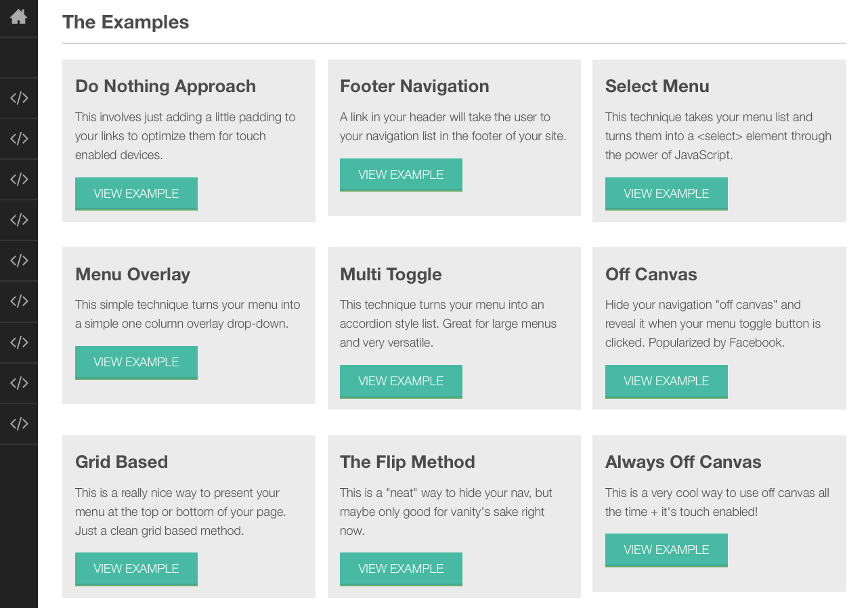Click the last code icon in the sidebar
Screen dimensions: 868x608
point(18,423)
